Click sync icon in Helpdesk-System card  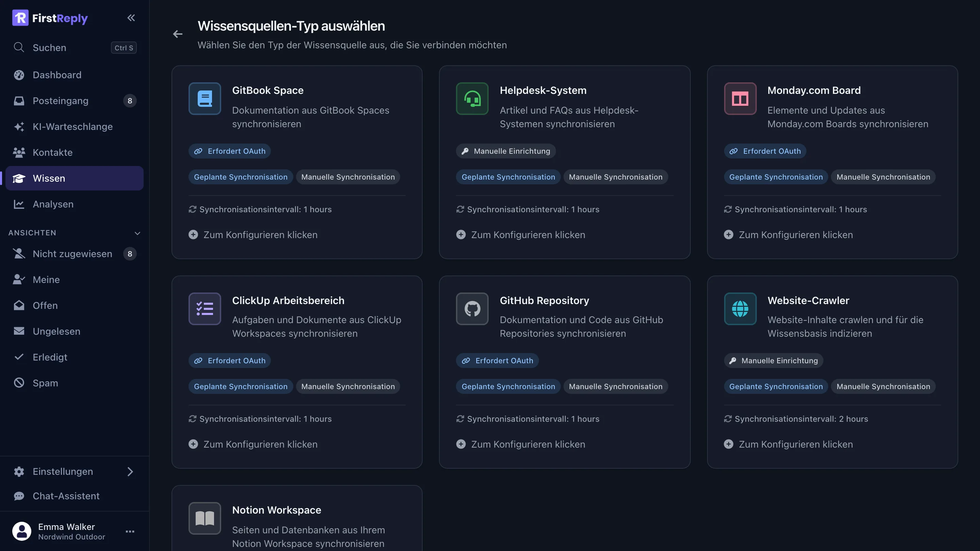[460, 209]
